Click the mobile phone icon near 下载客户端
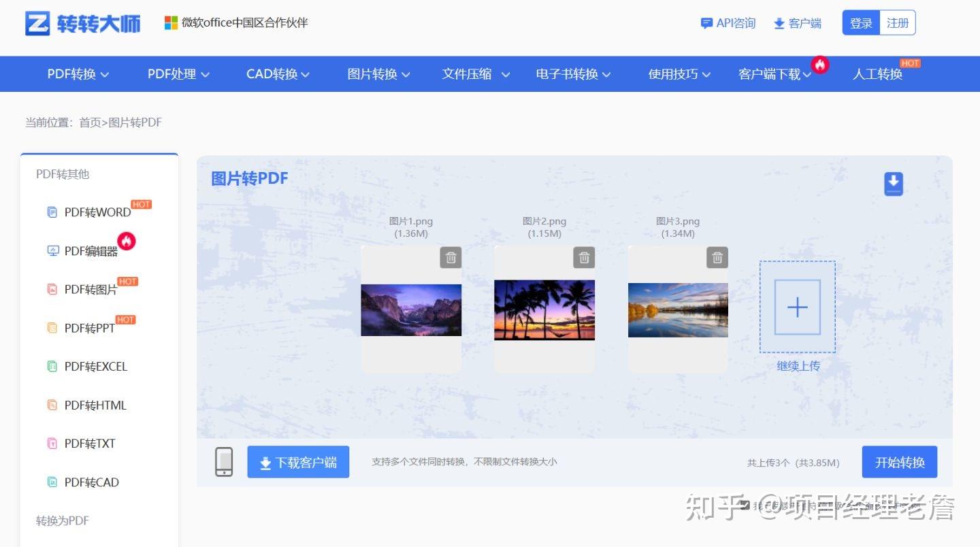 coord(224,461)
